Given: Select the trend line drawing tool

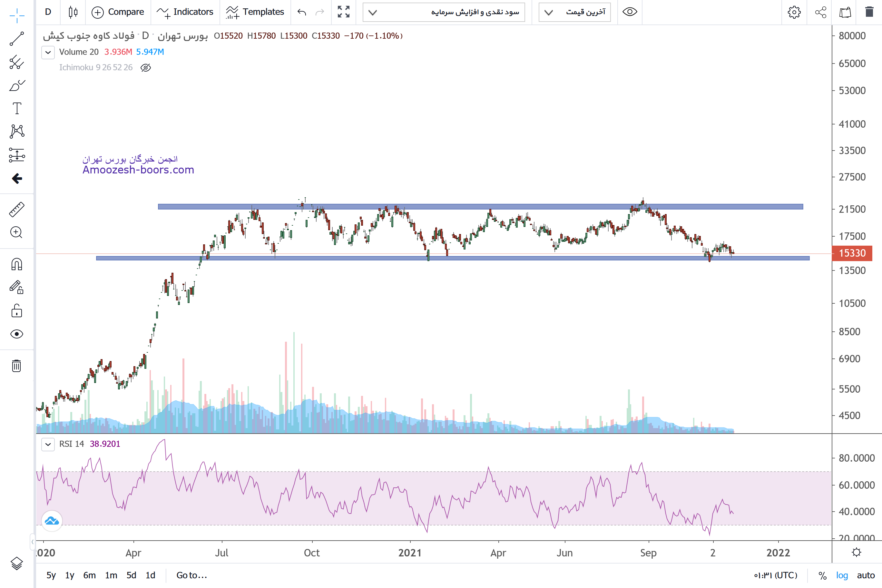Looking at the screenshot, I should pyautogui.click(x=17, y=39).
